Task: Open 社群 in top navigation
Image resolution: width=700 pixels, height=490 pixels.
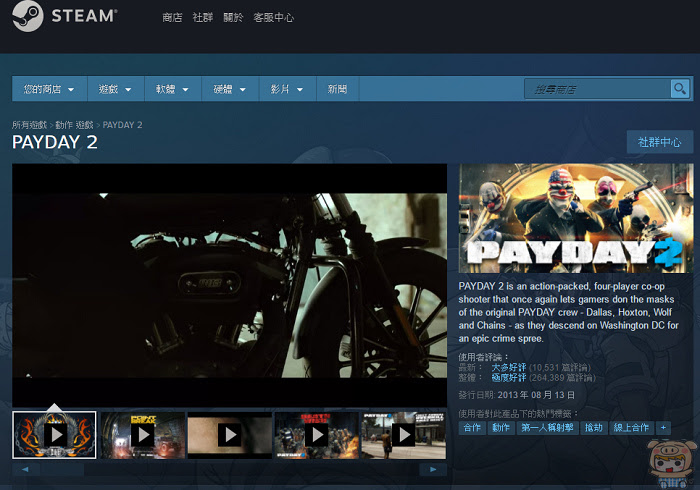Action: point(202,17)
